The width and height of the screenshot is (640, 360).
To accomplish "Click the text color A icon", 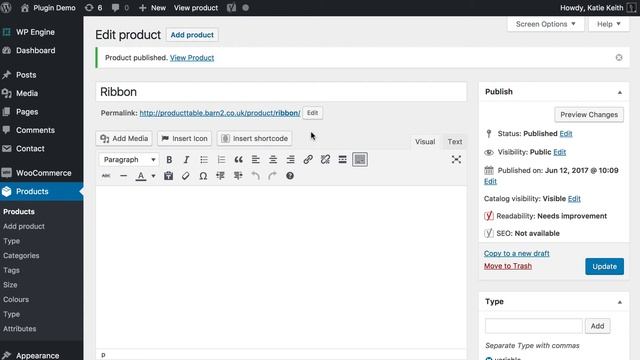I will [141, 176].
